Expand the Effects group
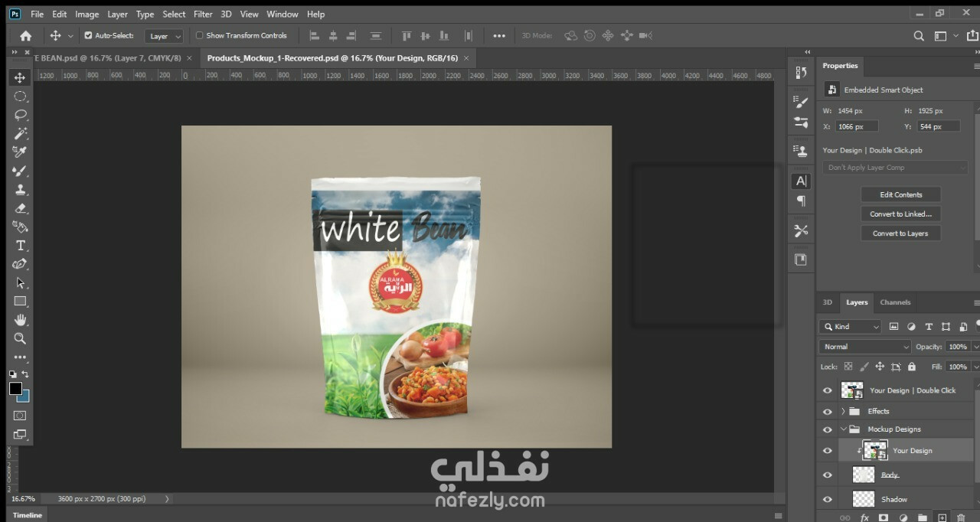 843,411
